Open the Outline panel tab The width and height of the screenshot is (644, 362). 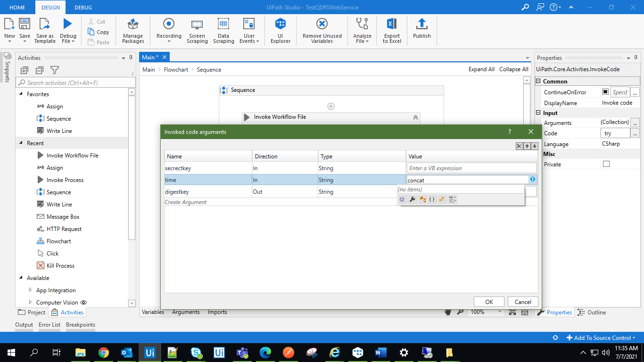click(592, 313)
